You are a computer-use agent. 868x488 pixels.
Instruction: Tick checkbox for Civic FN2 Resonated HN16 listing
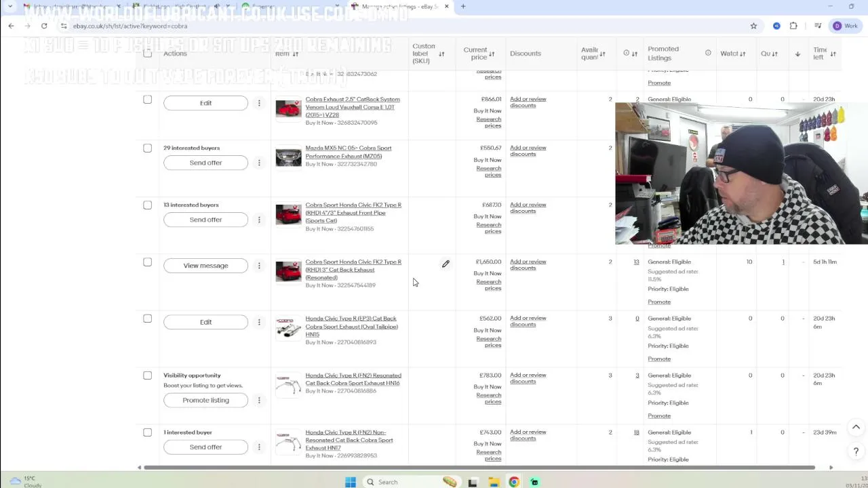coord(147,375)
